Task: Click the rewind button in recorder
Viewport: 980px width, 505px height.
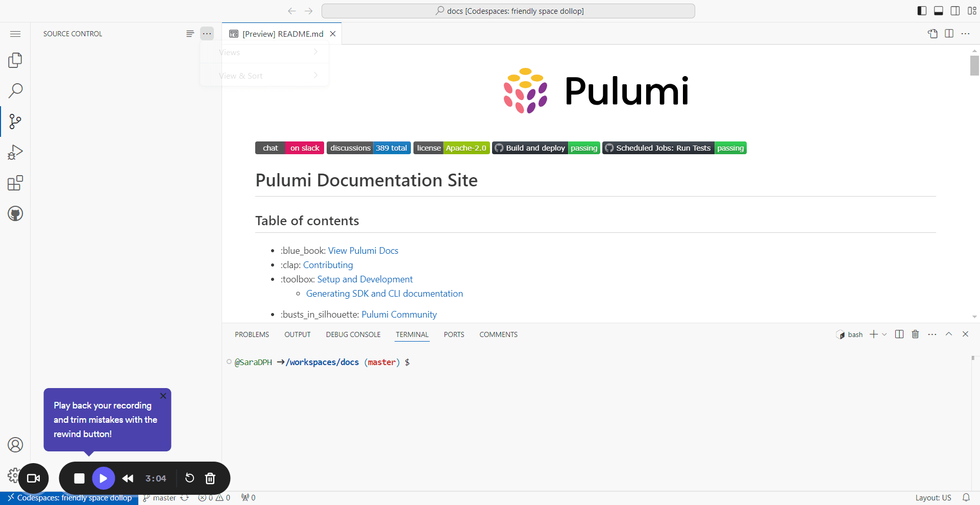Action: tap(128, 478)
